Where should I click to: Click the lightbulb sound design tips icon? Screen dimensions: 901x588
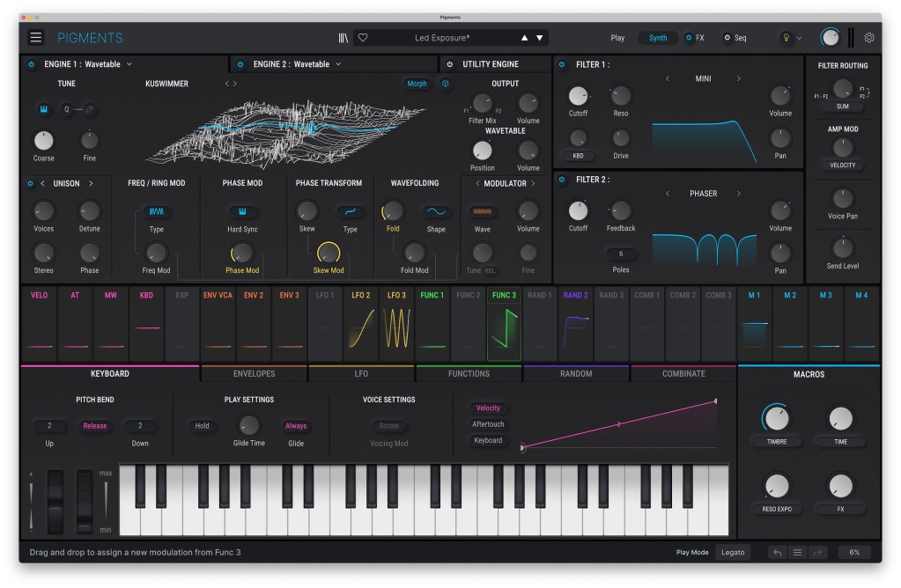pos(786,38)
